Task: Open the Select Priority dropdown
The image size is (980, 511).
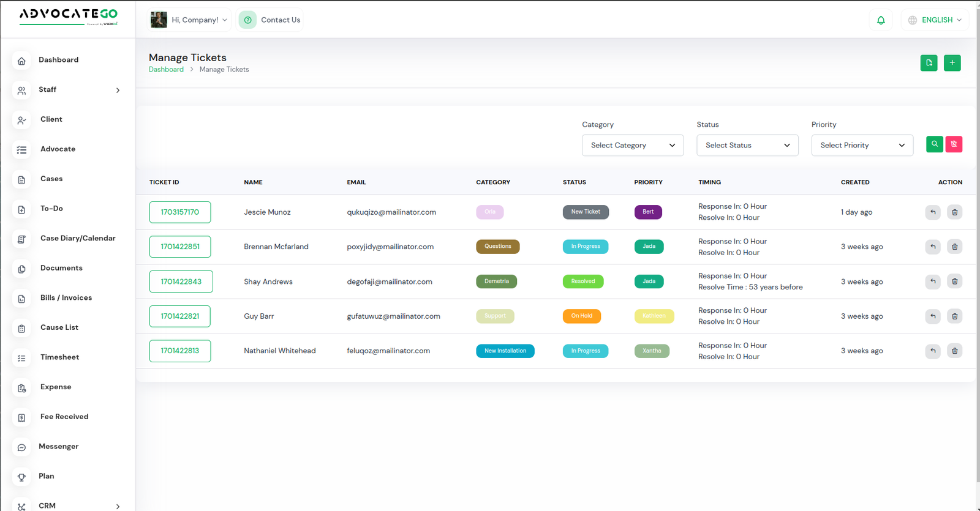Action: point(862,146)
